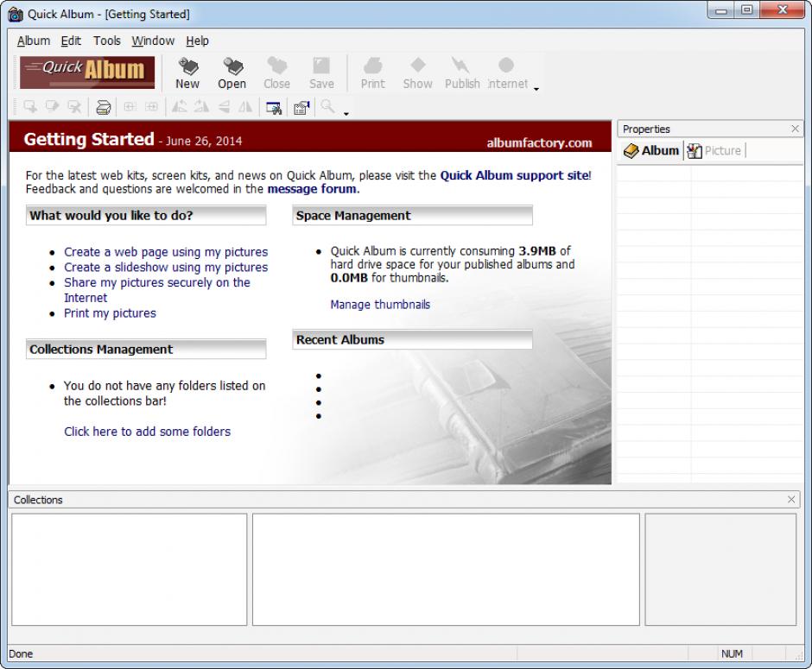Image resolution: width=812 pixels, height=669 pixels.
Task: Click the Internet toolbar icon
Action: pyautogui.click(x=508, y=73)
